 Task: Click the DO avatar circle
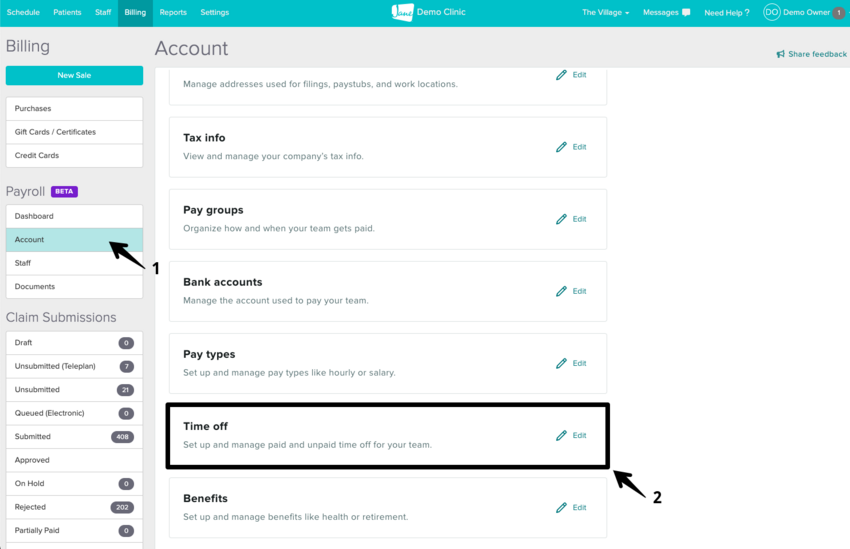[771, 13]
